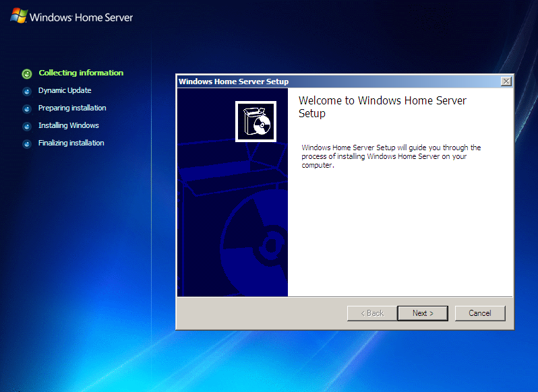
Task: Click the Installing Windows step bullet icon
Action: click(x=27, y=127)
